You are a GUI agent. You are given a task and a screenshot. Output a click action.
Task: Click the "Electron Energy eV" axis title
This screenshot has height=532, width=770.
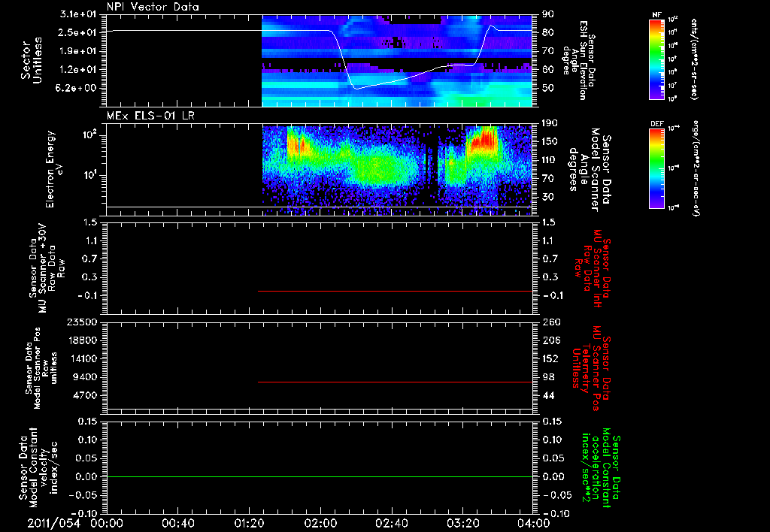(55, 169)
